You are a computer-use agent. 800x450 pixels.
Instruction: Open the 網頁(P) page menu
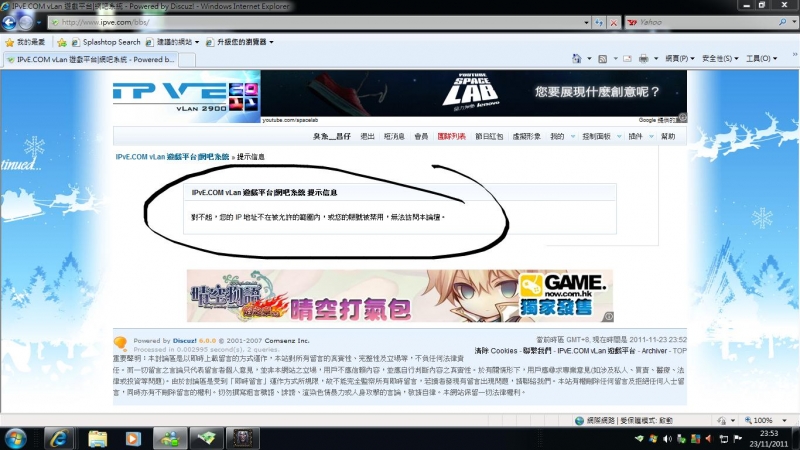coord(680,59)
